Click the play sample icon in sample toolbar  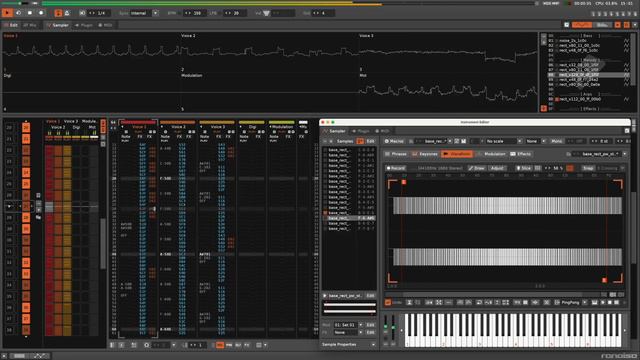click(x=603, y=302)
